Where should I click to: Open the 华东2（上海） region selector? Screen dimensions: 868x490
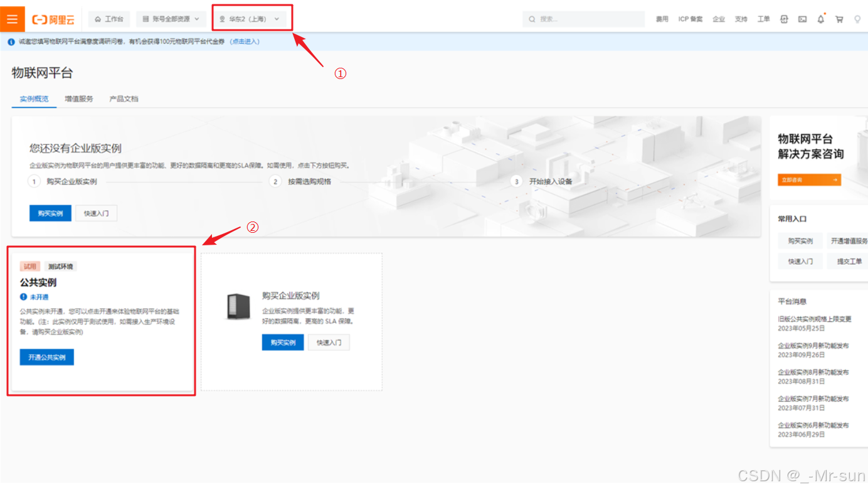tap(250, 19)
